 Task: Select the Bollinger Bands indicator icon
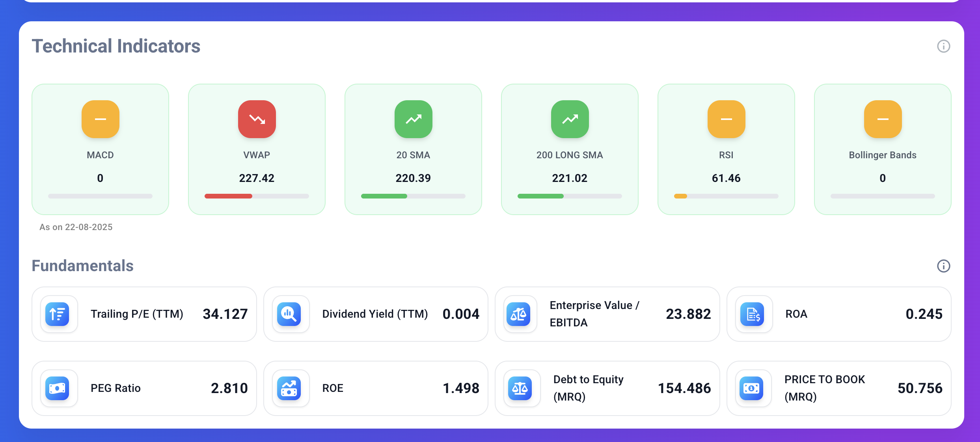[x=882, y=119]
